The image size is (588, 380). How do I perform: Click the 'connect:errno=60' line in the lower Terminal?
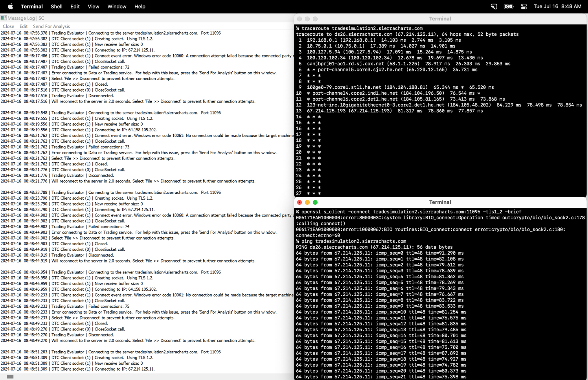point(318,235)
